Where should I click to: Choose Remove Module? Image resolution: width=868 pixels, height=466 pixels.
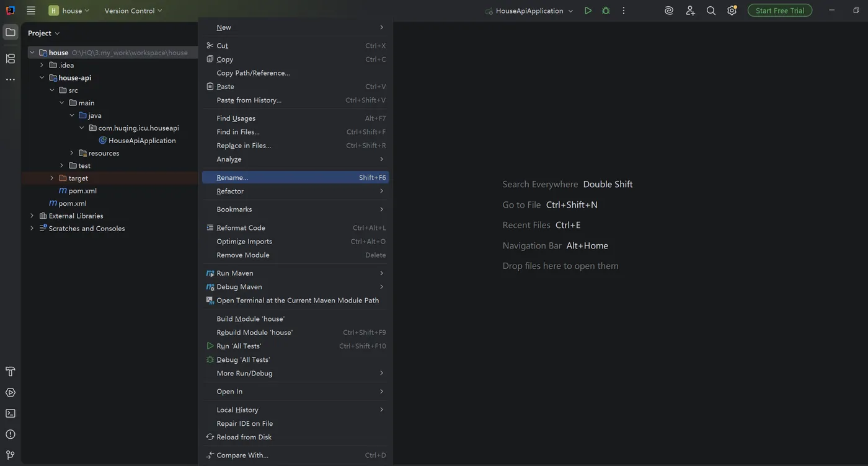tap(295, 255)
